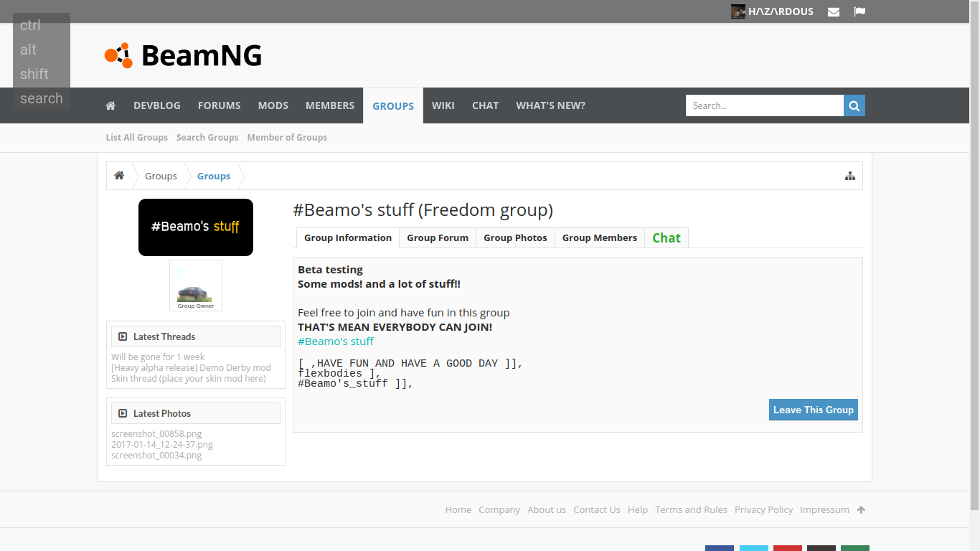Click the HAZARDOUS user avatar
Viewport: 980px width, 551px height.
[x=738, y=11]
